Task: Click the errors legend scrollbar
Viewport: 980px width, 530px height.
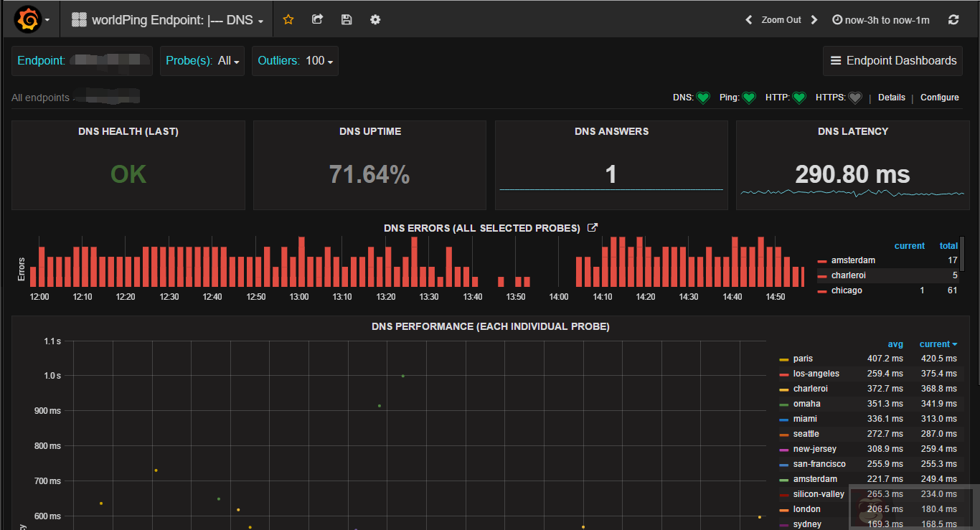Action: point(963,254)
